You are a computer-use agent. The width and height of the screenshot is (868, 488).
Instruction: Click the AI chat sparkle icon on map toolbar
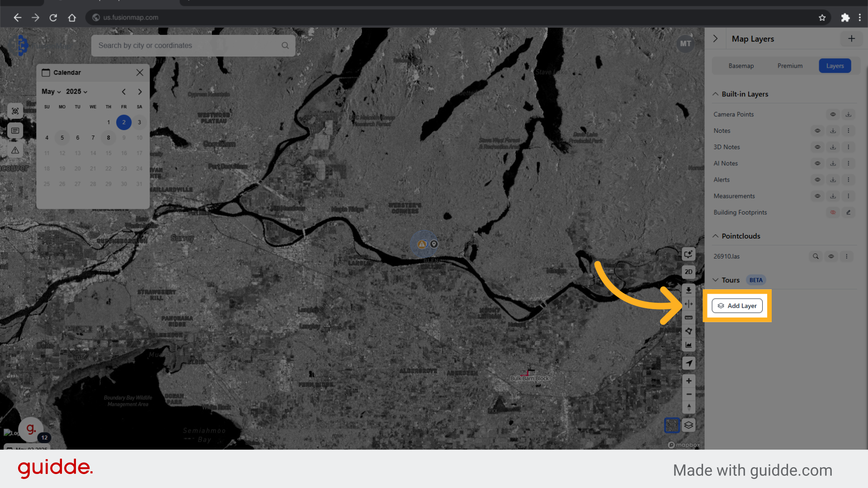[689, 254]
